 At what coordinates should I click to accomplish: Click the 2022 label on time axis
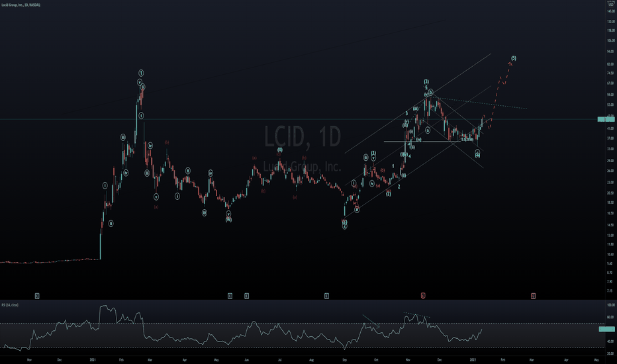(473, 359)
